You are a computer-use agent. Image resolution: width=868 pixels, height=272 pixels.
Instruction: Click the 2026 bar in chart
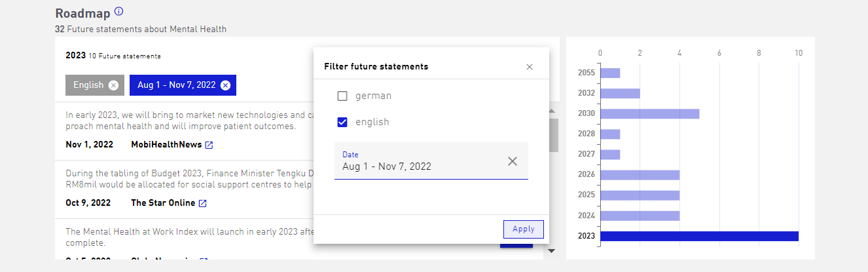point(640,175)
